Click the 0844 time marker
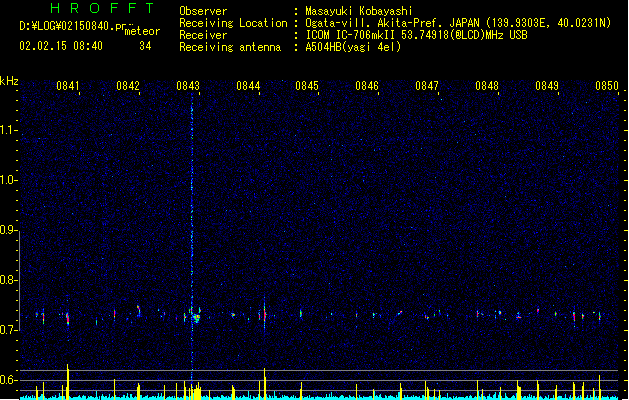The width and height of the screenshot is (629, 400). pyautogui.click(x=248, y=86)
